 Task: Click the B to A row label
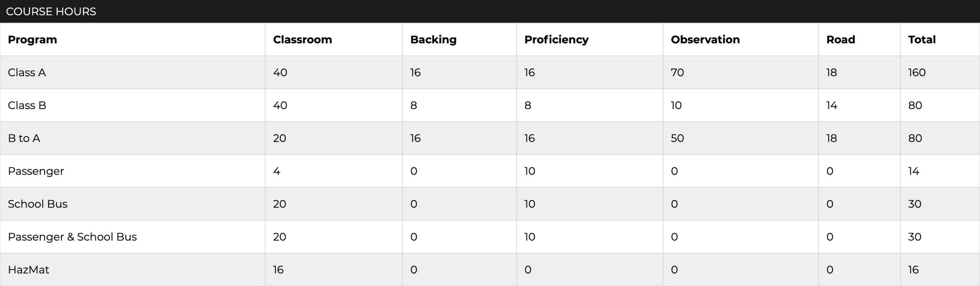tap(24, 138)
